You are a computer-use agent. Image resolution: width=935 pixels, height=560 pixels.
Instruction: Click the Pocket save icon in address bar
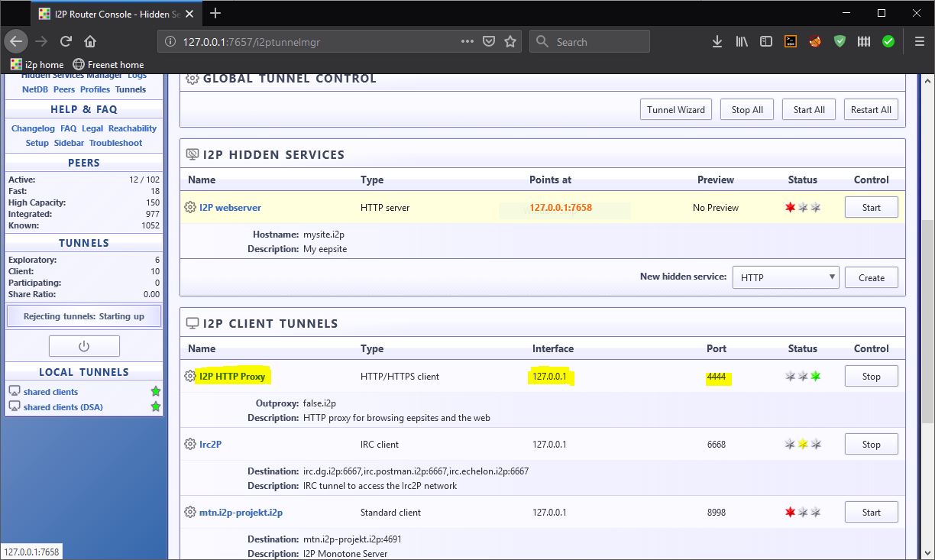pyautogui.click(x=489, y=41)
